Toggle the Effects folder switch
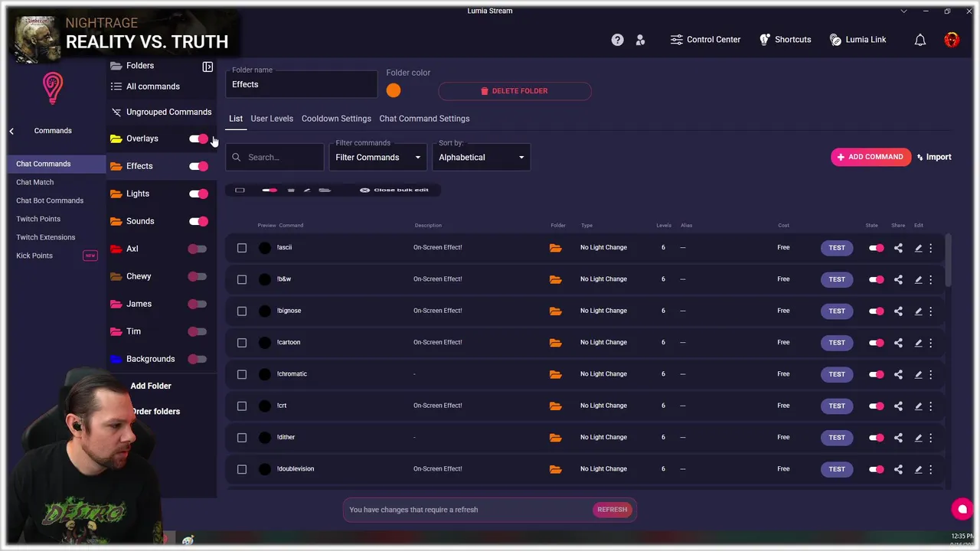This screenshot has width=980, height=551. (198, 166)
